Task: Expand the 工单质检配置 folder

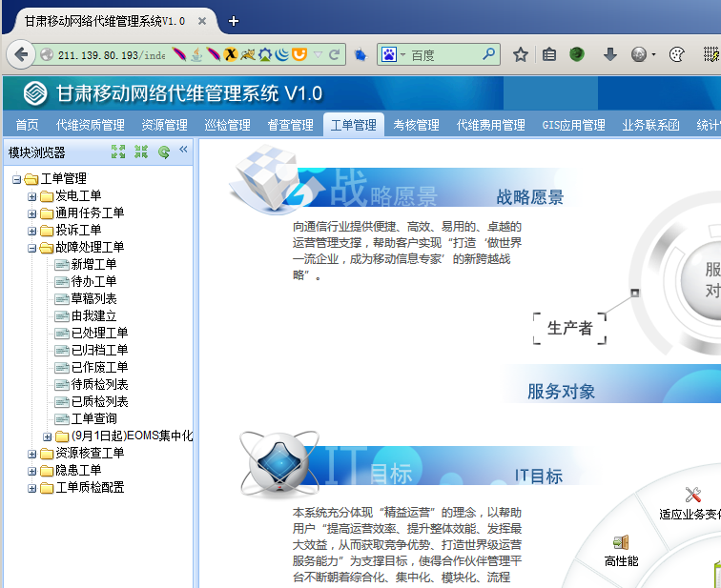Action: tap(31, 488)
